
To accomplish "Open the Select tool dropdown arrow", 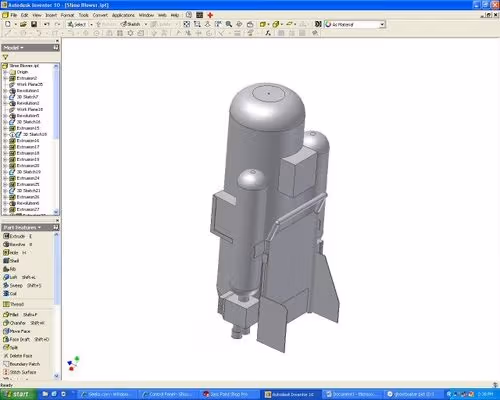I will coord(91,24).
